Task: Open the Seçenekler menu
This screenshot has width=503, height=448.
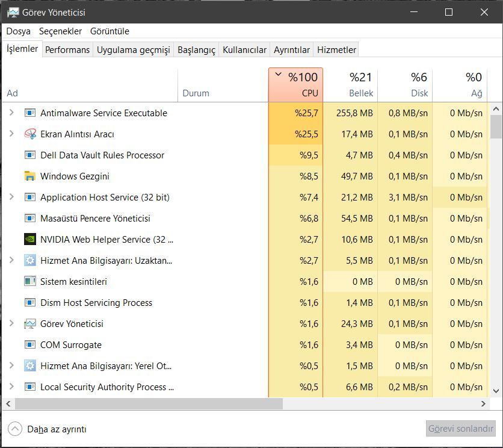Action: [60, 31]
